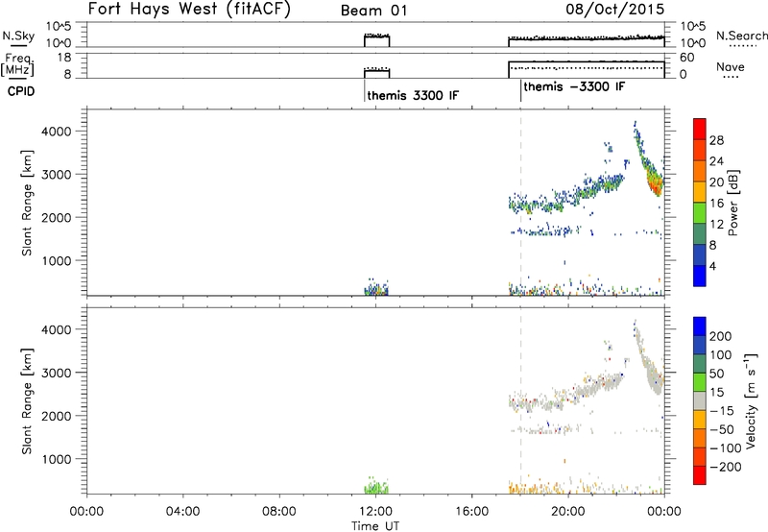Viewport: 768px width, 532px height.
Task: Click the 'Power [dB]' colorbar label
Action: pyautogui.click(x=732, y=203)
